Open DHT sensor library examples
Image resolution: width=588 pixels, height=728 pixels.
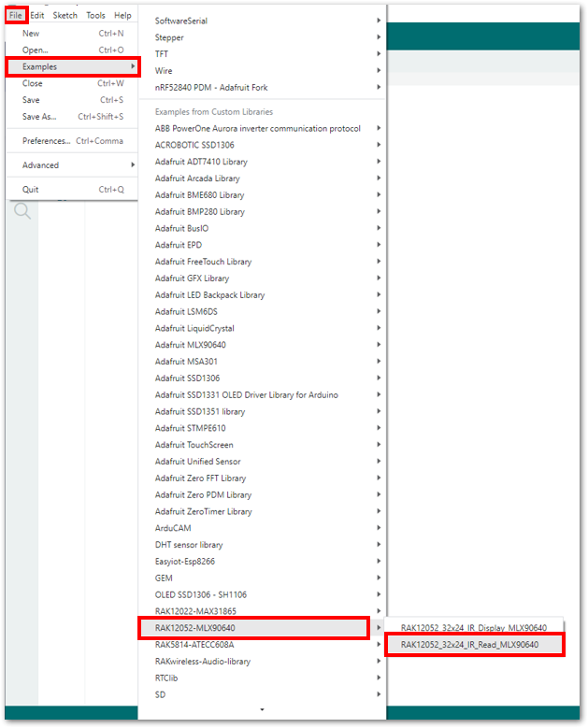click(263, 545)
